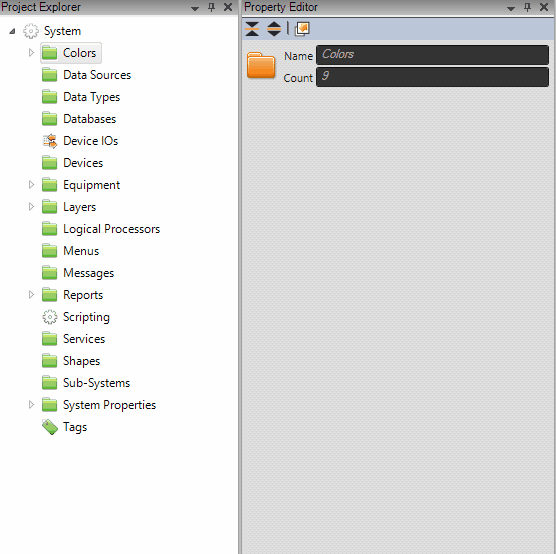Select the Logical Processors folder

pyautogui.click(x=101, y=229)
